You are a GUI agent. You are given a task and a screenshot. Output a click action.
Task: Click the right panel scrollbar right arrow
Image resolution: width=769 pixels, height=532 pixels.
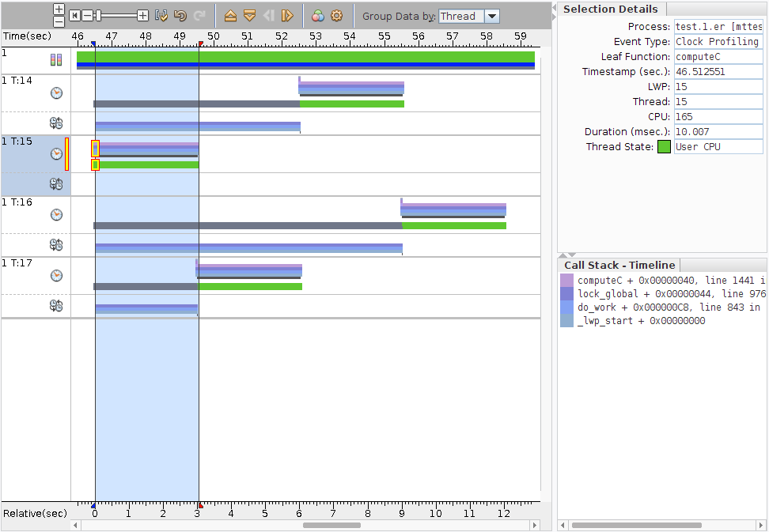pyautogui.click(x=762, y=525)
